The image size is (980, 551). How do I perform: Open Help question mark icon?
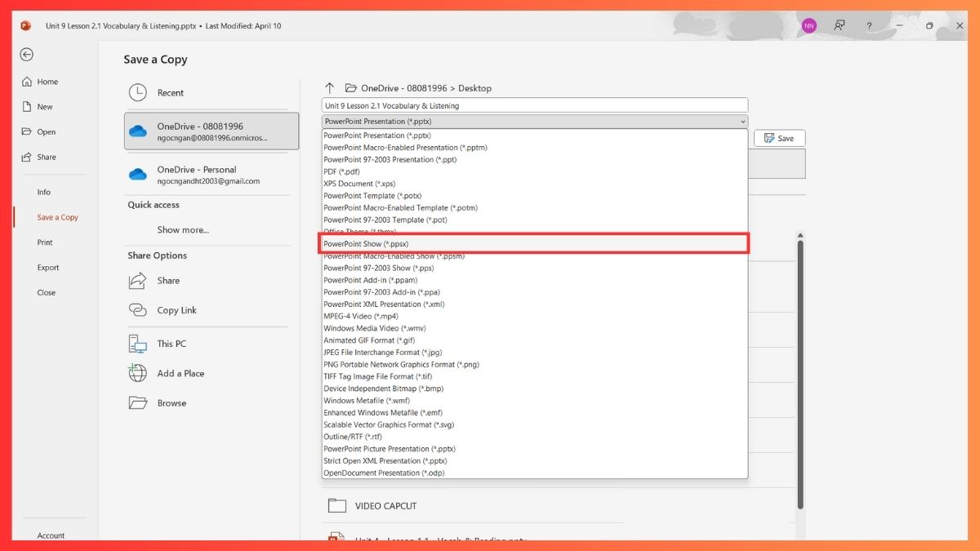pos(868,26)
